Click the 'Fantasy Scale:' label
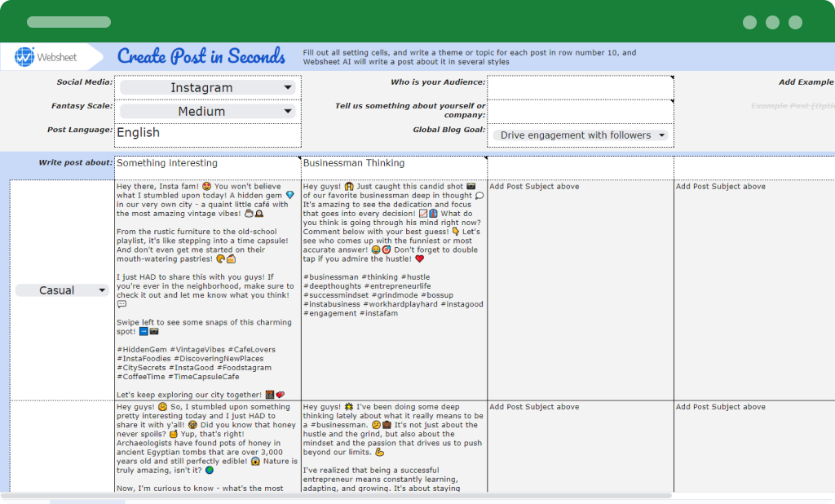This screenshot has width=835, height=504. click(x=82, y=106)
